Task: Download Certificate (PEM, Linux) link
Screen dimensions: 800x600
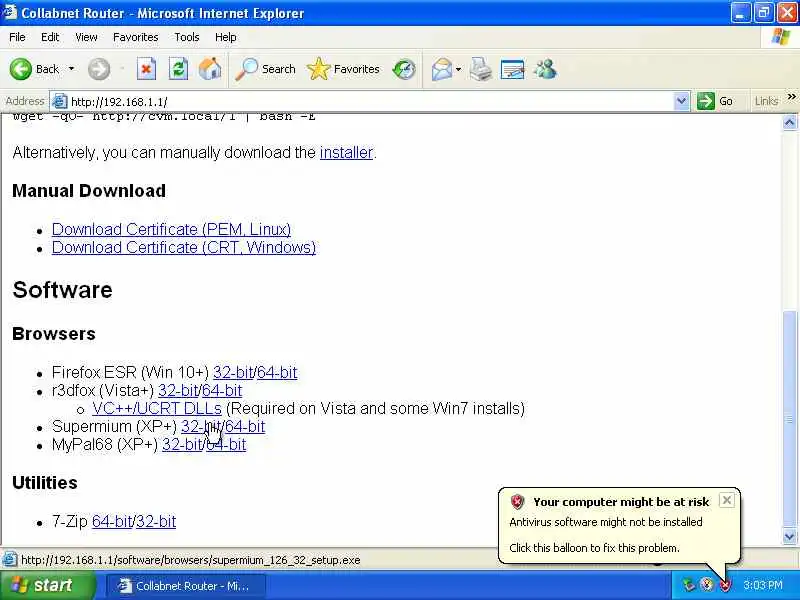Action: coord(171,229)
